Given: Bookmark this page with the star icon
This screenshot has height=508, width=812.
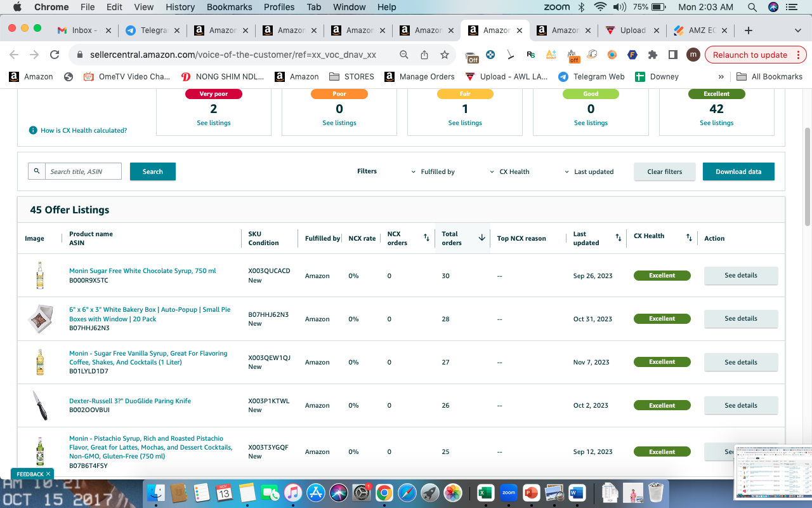Looking at the screenshot, I should [445, 55].
